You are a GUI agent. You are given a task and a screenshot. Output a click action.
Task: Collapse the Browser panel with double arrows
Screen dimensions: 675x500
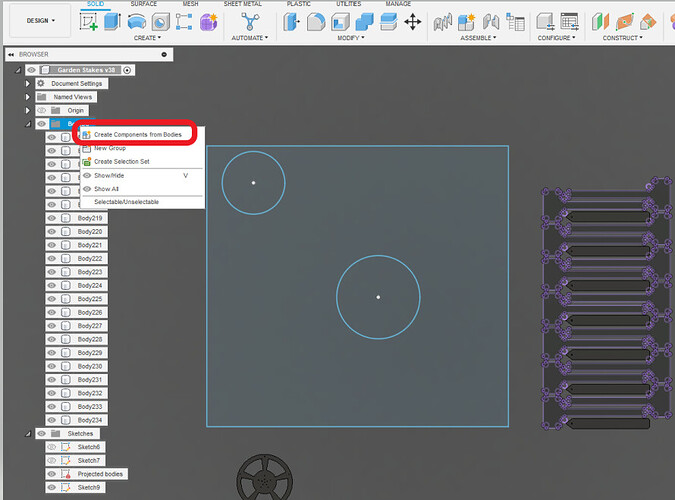tap(11, 54)
